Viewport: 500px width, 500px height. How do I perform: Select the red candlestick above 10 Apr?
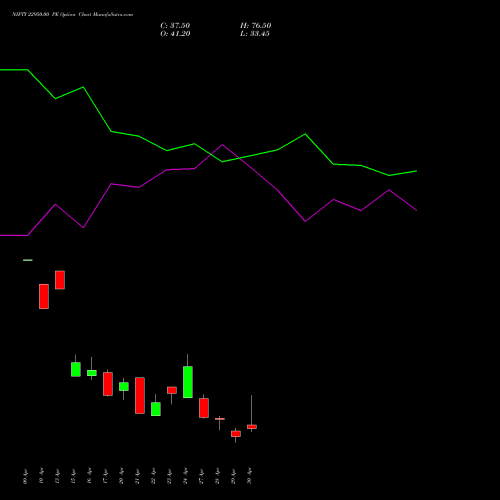coord(44,296)
